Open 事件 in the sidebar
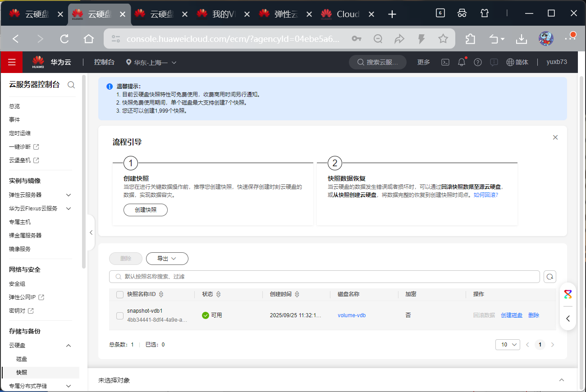 14,120
